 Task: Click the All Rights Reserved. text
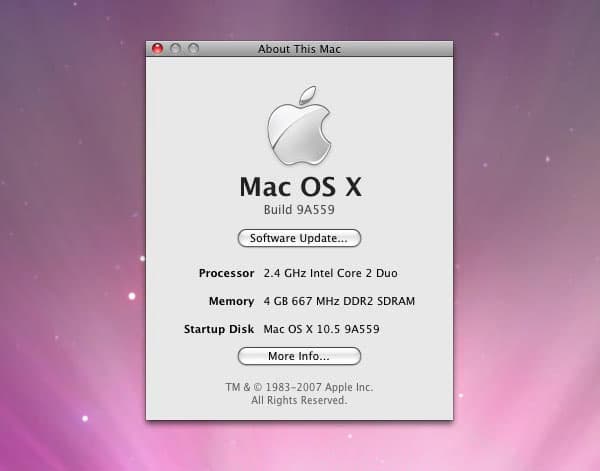[299, 400]
